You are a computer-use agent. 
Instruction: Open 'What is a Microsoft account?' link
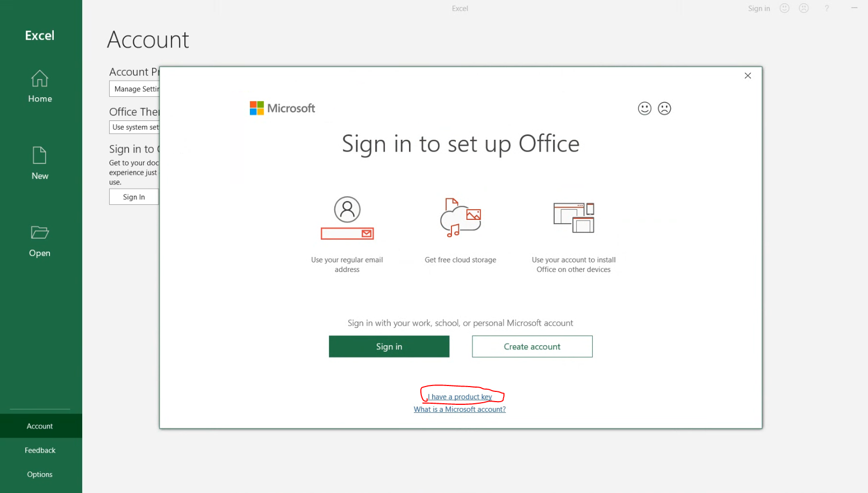[460, 409]
